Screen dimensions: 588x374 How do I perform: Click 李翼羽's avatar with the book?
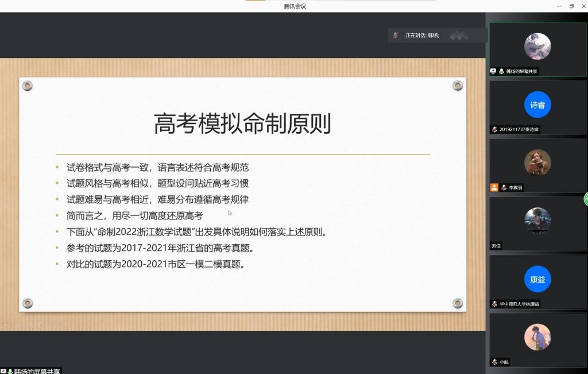coord(537,163)
